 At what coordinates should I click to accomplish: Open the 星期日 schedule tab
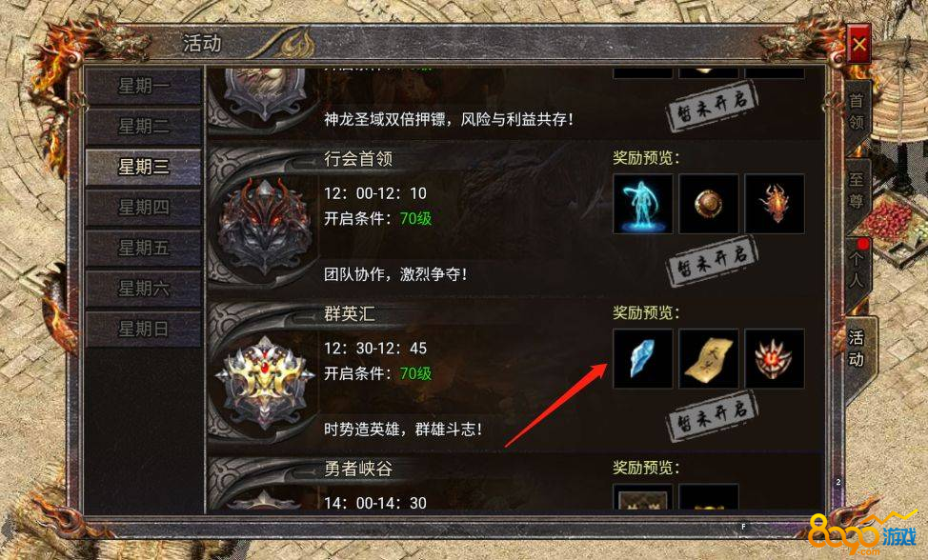click(144, 329)
